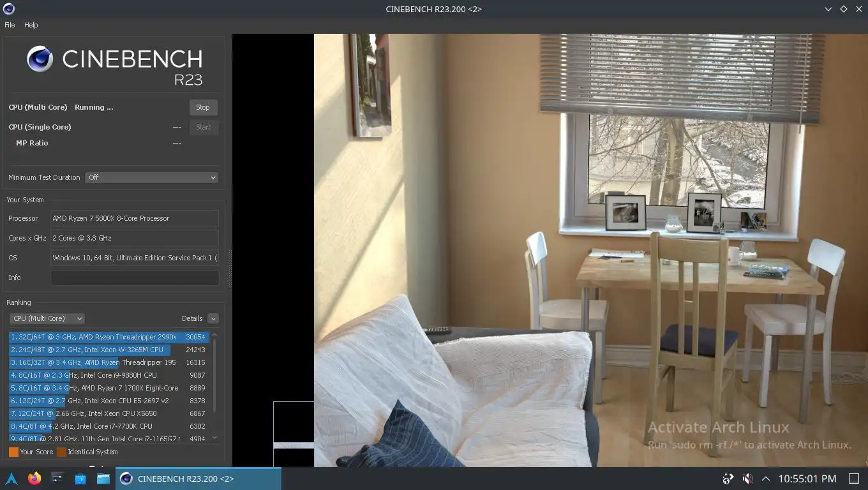Click the side panel collapse handle
Image resolution: width=868 pixels, height=490 pixels.
tap(230, 269)
